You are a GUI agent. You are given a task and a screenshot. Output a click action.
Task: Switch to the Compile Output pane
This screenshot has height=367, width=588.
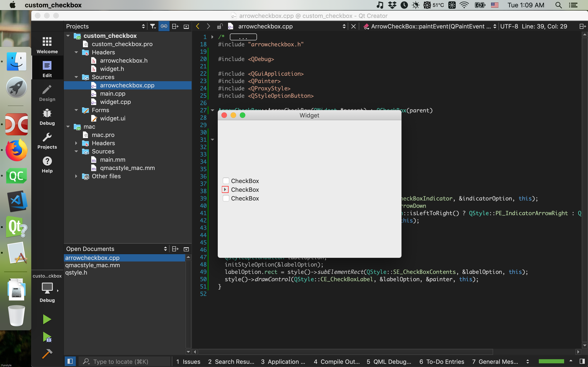pyautogui.click(x=336, y=361)
